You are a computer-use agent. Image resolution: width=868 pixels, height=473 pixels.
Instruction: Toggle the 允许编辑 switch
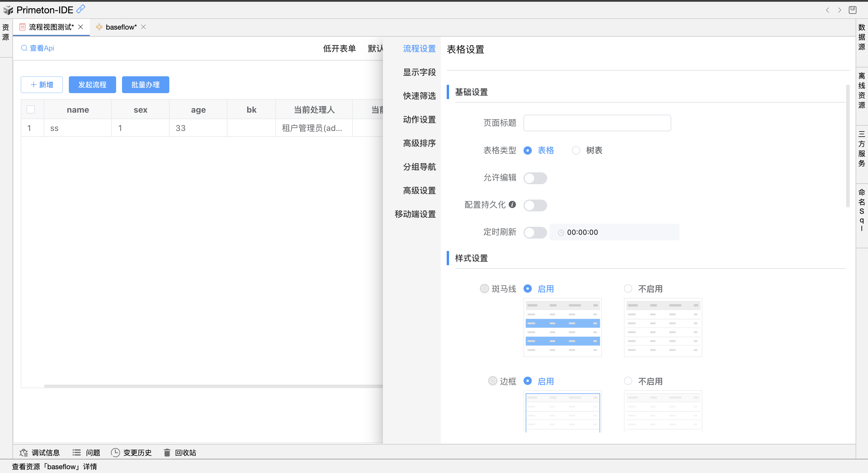[x=535, y=178]
